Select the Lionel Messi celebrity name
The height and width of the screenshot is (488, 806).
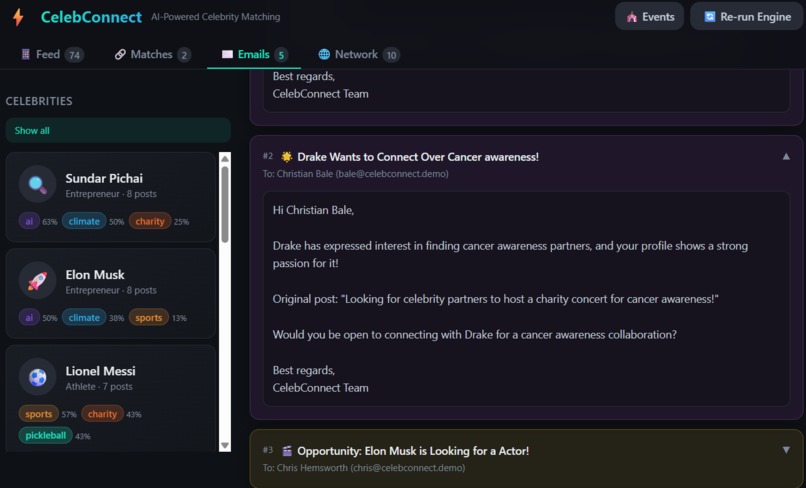(100, 371)
